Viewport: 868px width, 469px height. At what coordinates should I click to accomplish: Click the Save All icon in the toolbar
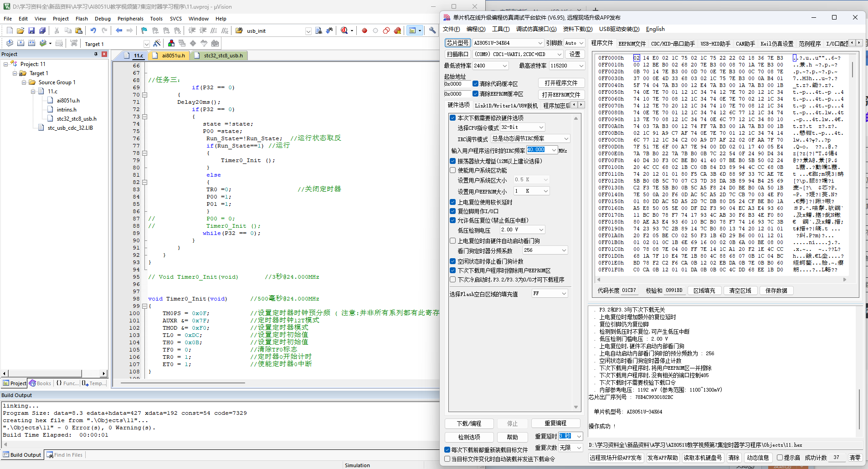(42, 31)
